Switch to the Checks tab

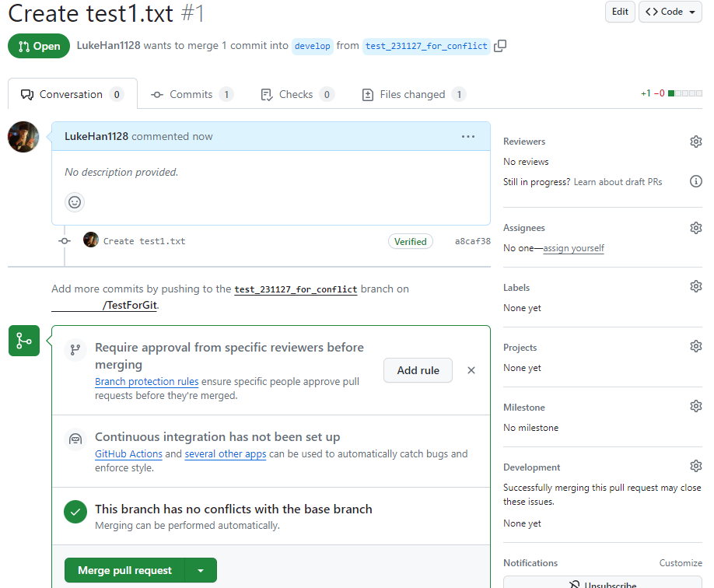(297, 94)
